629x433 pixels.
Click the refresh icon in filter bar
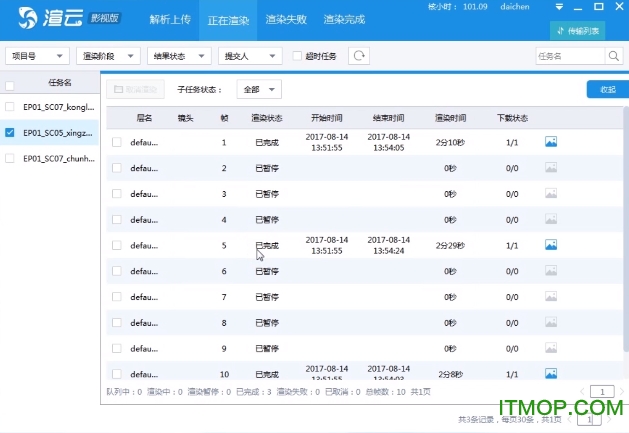tap(359, 56)
